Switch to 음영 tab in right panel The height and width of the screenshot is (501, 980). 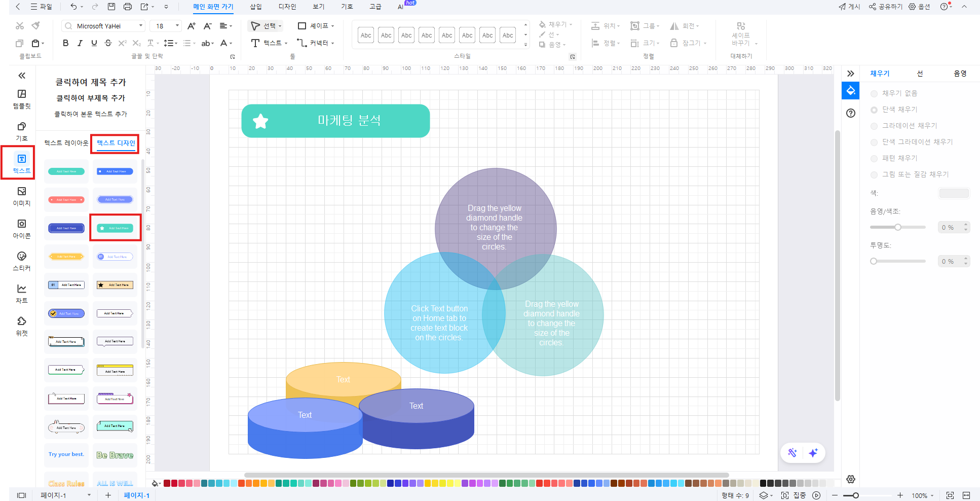pyautogui.click(x=960, y=74)
